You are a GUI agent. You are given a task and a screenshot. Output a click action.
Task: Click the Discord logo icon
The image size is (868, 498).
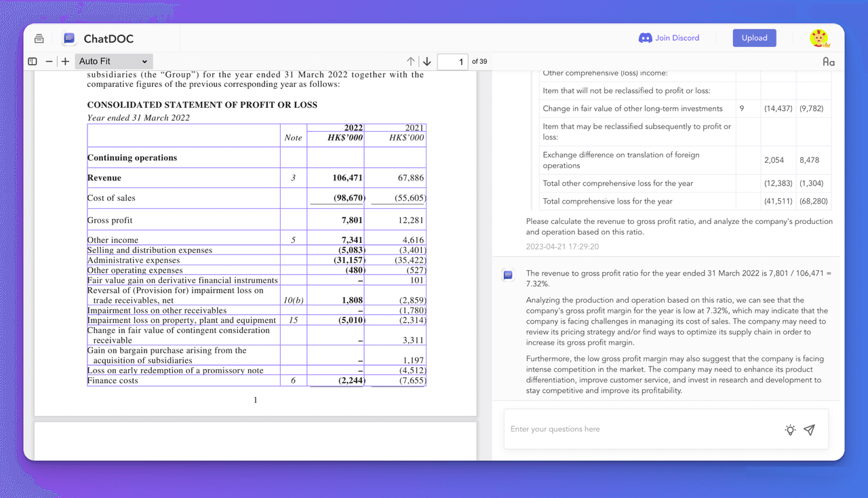(x=646, y=38)
